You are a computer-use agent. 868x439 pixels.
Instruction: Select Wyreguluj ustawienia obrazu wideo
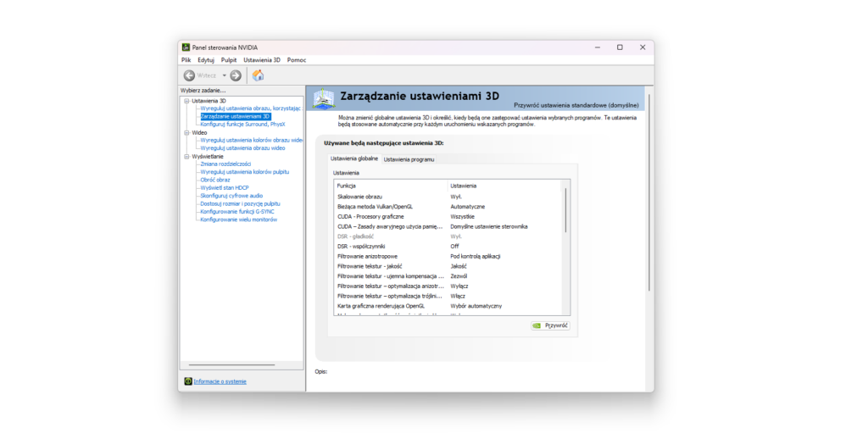[242, 148]
